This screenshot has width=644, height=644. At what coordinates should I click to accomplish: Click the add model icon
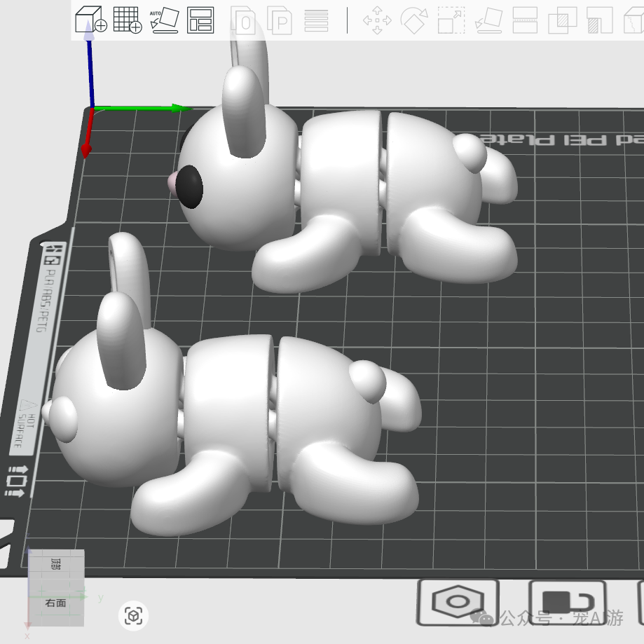(x=89, y=21)
